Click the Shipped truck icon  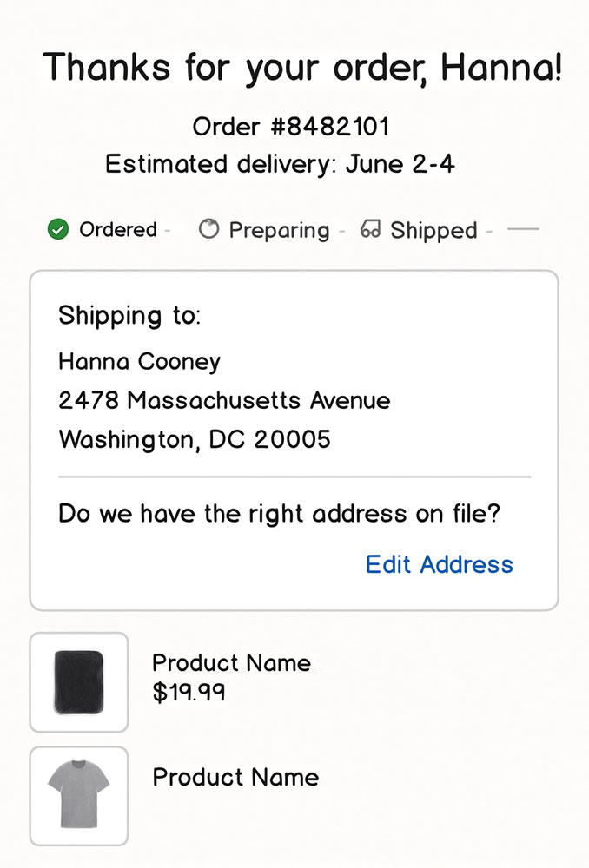coord(371,230)
